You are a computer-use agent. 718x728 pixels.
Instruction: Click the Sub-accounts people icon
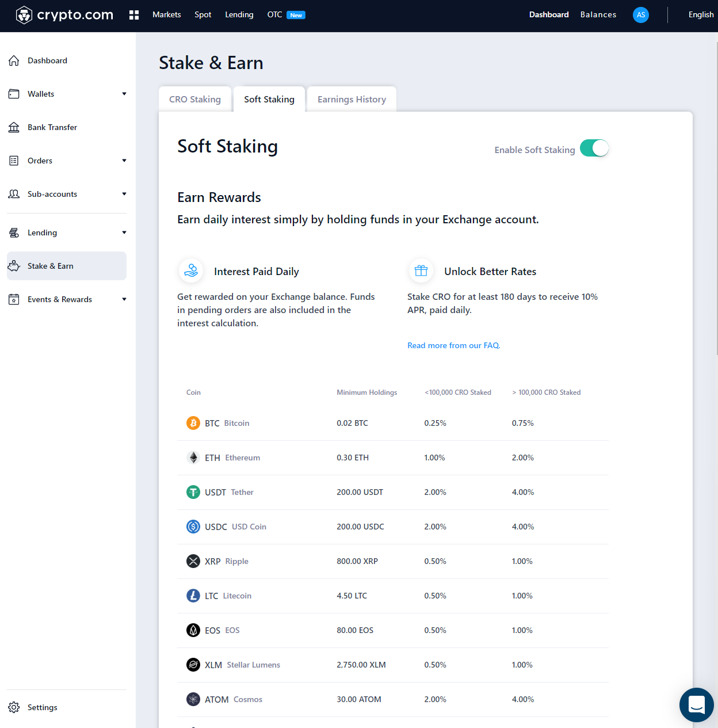(14, 194)
